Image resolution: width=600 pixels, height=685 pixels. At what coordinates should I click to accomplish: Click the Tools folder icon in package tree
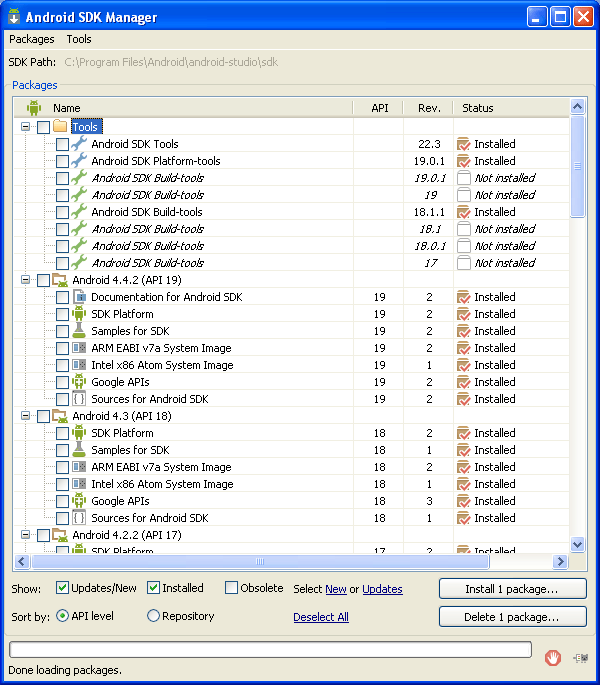tap(60, 127)
